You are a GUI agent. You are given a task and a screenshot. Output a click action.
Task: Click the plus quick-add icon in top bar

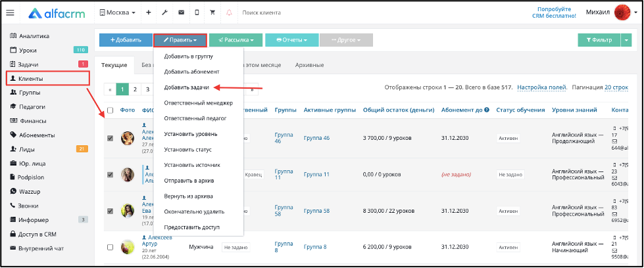[x=149, y=12]
